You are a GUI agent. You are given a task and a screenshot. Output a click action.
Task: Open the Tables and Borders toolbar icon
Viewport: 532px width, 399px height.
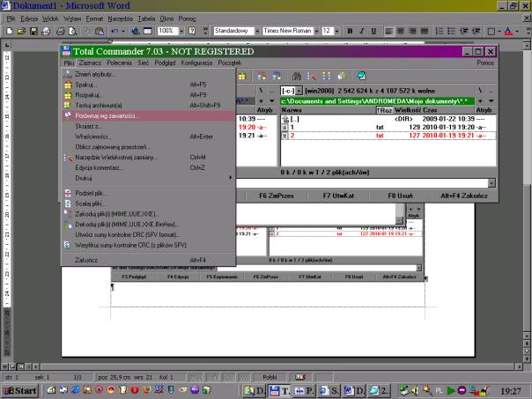tap(148, 31)
